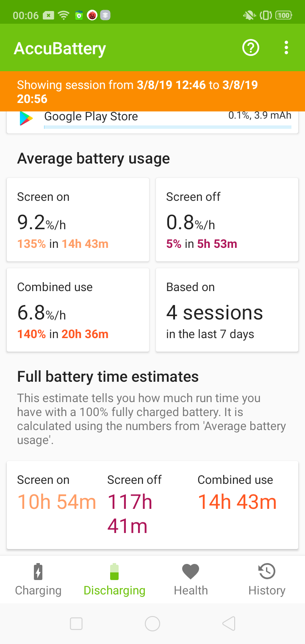Tap the orange session info banner
Viewport: 305px width, 644px height.
pos(152,91)
